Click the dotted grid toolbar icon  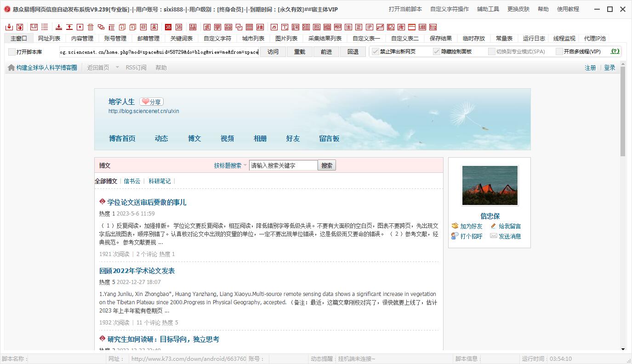pyautogui.click(x=249, y=27)
